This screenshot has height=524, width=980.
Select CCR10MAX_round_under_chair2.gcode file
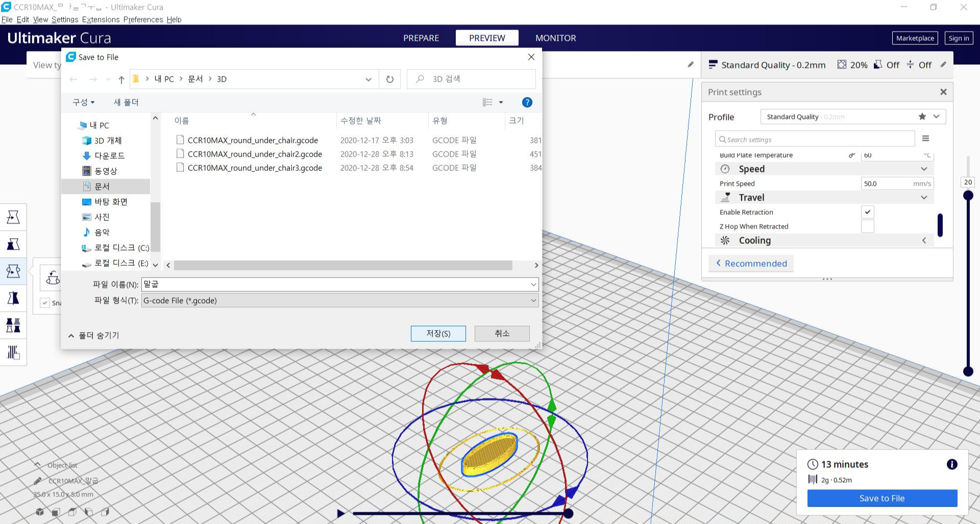click(x=255, y=154)
